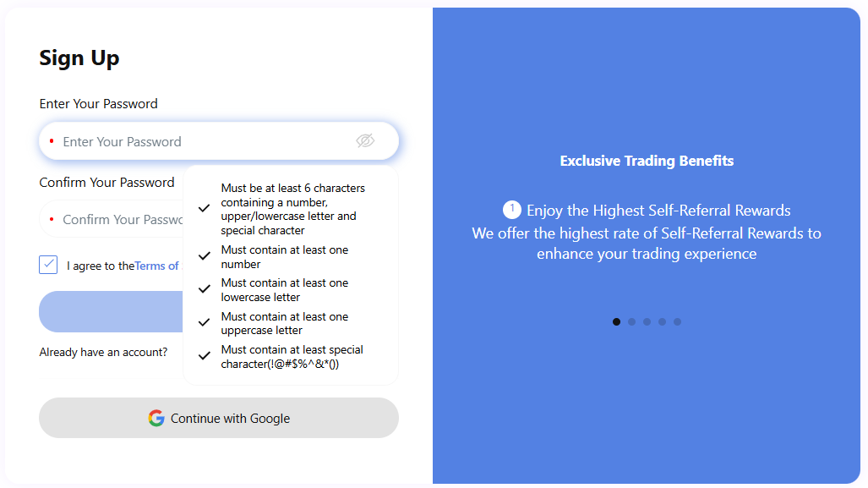Image resolution: width=868 pixels, height=488 pixels.
Task: Click checkmark beside 6 characters rule
Action: (x=204, y=208)
